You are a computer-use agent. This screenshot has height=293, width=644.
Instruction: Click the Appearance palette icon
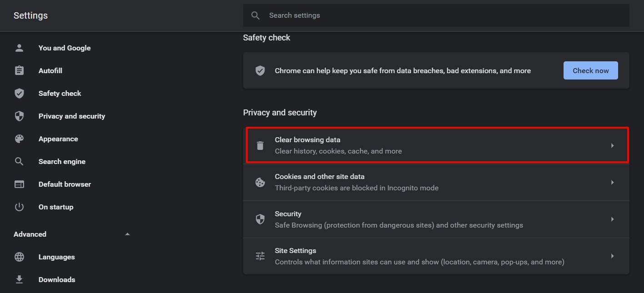[x=19, y=139]
